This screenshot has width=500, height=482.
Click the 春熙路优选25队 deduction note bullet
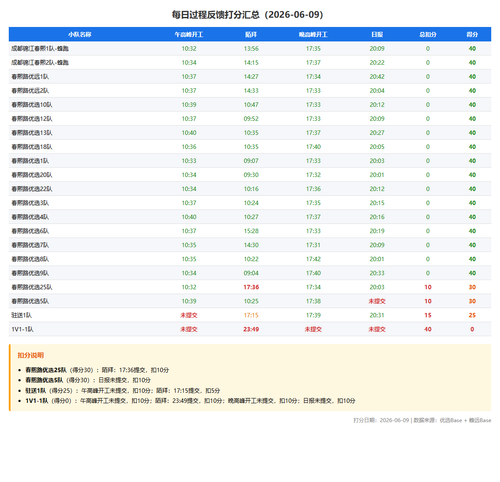97,370
